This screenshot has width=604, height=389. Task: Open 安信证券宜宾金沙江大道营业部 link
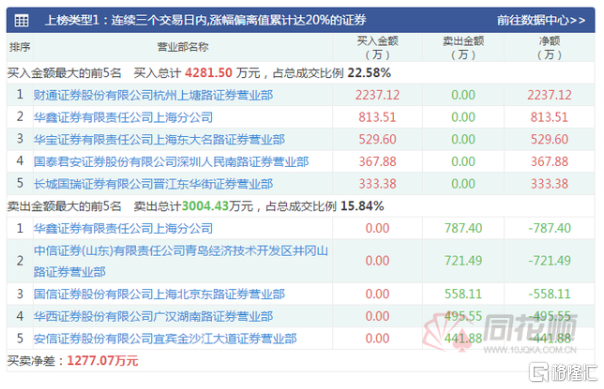point(165,339)
